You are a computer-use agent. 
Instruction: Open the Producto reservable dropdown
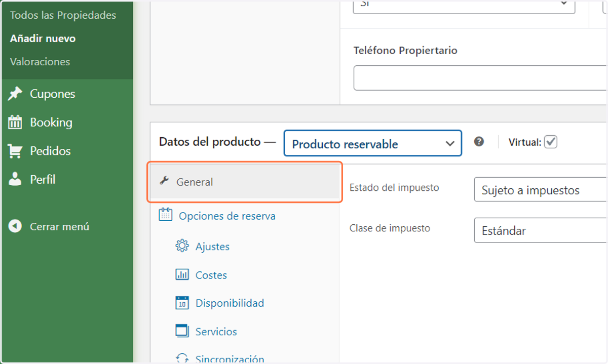click(x=373, y=144)
